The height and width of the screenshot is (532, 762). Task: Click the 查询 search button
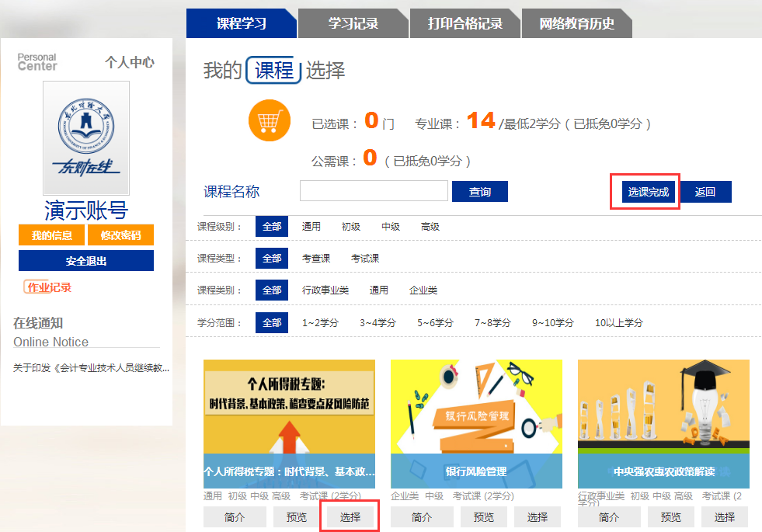[x=480, y=192]
